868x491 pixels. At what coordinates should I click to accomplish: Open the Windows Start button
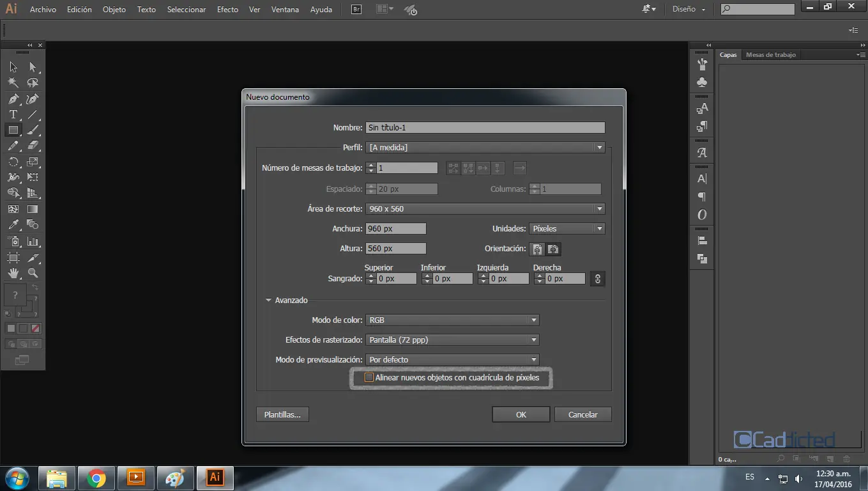coord(17,478)
